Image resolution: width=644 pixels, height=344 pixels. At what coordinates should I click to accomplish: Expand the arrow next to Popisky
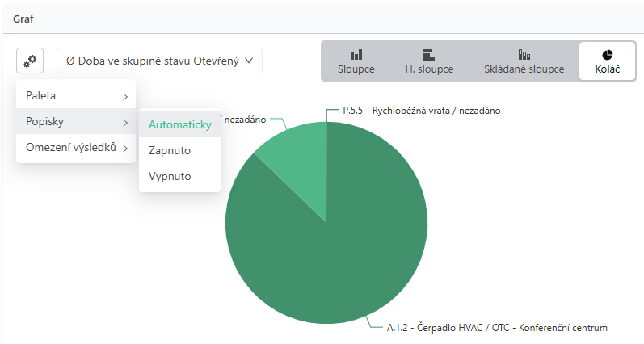coord(125,123)
